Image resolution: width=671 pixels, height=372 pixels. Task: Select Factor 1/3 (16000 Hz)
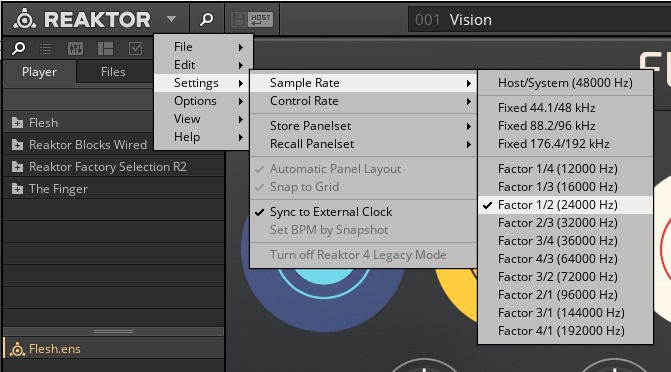tap(565, 187)
